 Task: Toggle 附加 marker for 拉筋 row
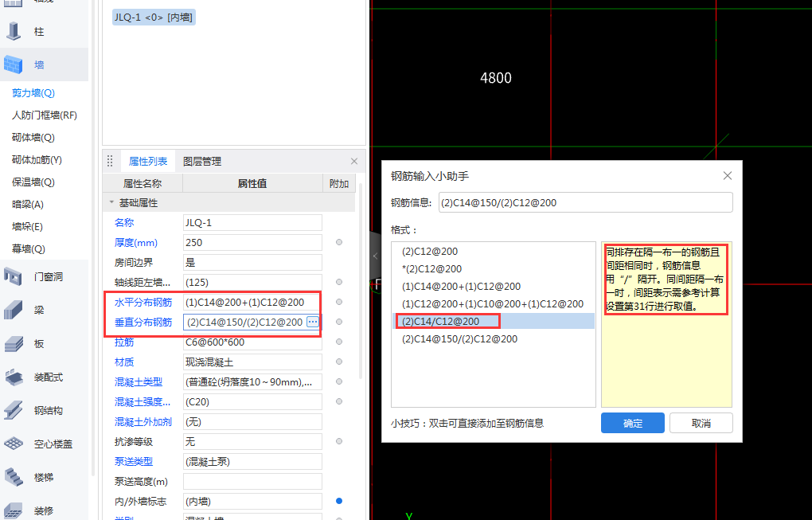tap(339, 342)
